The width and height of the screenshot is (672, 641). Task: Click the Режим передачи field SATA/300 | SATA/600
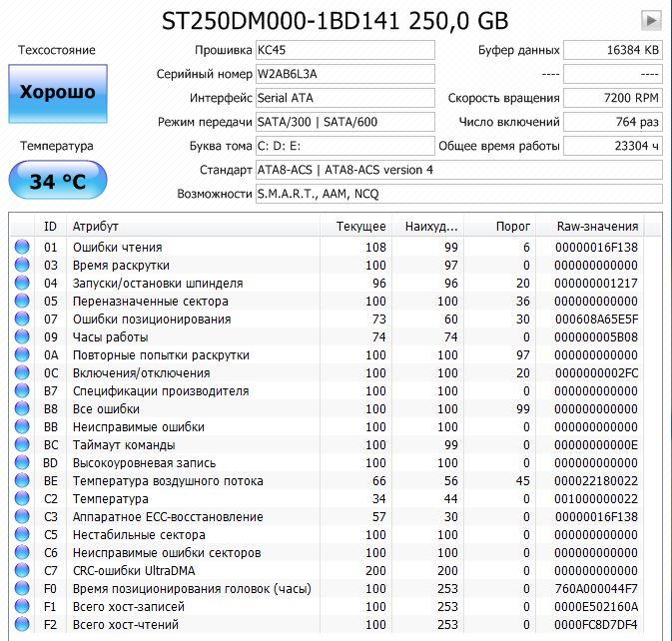[x=345, y=122]
